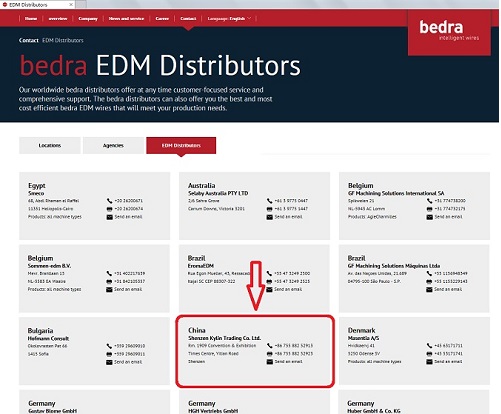Select the Gustav Blome GmbH distributor name
Screen dimensions: 501x414
point(52,411)
